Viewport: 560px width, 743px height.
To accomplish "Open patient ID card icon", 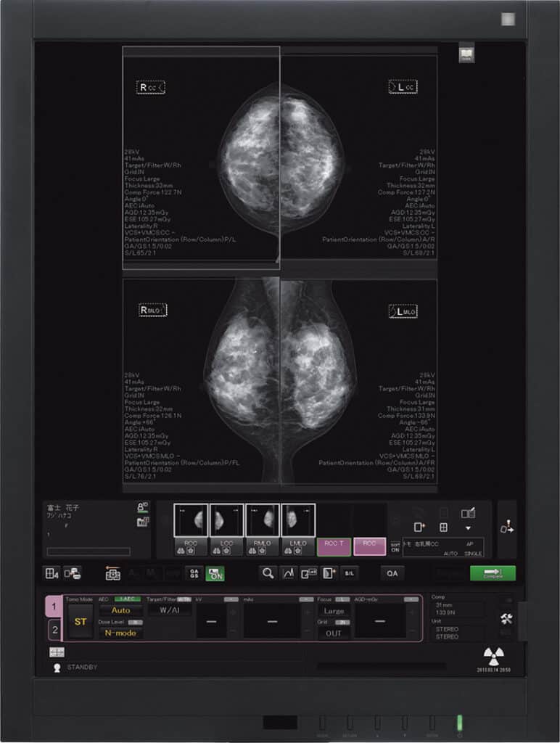I will coord(143,507).
